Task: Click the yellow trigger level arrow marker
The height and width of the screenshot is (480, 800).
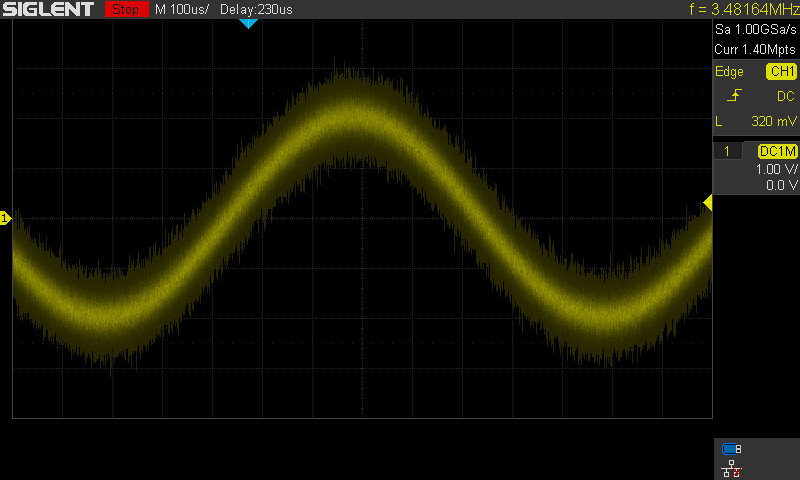Action: pos(707,203)
